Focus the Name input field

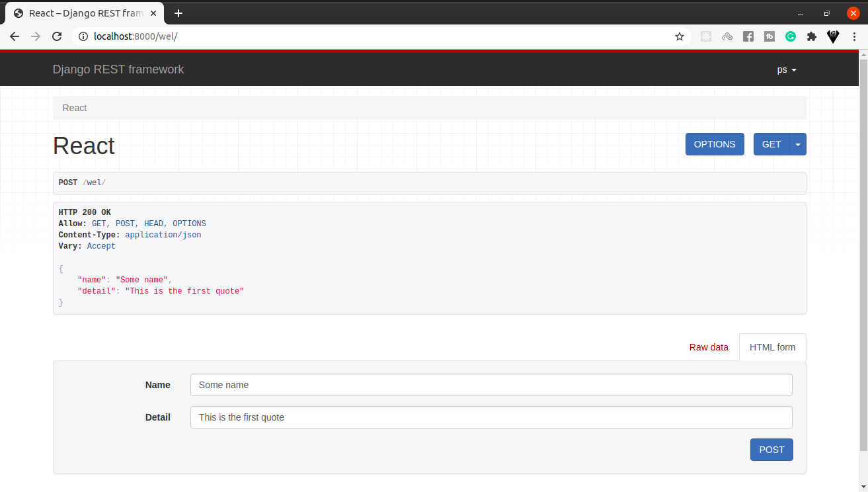pyautogui.click(x=491, y=385)
